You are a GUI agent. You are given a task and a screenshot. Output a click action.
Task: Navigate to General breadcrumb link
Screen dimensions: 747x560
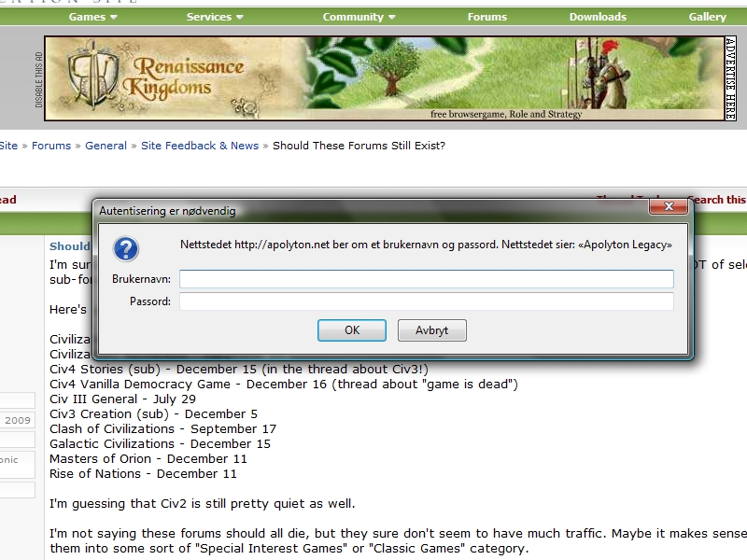[x=106, y=146]
